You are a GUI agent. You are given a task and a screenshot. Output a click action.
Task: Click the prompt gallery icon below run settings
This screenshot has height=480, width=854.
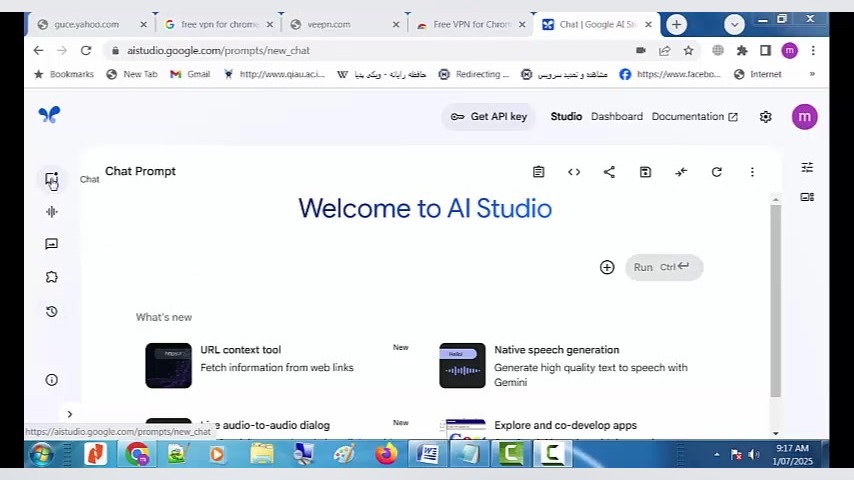click(807, 197)
